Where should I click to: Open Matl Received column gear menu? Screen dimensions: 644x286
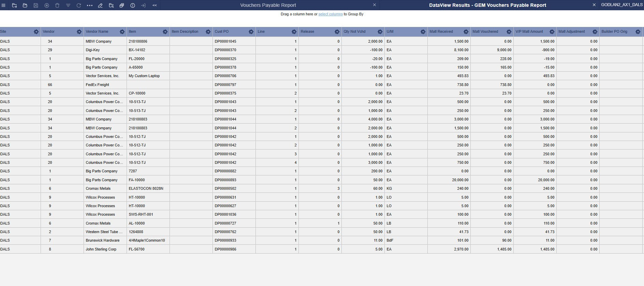[466, 32]
